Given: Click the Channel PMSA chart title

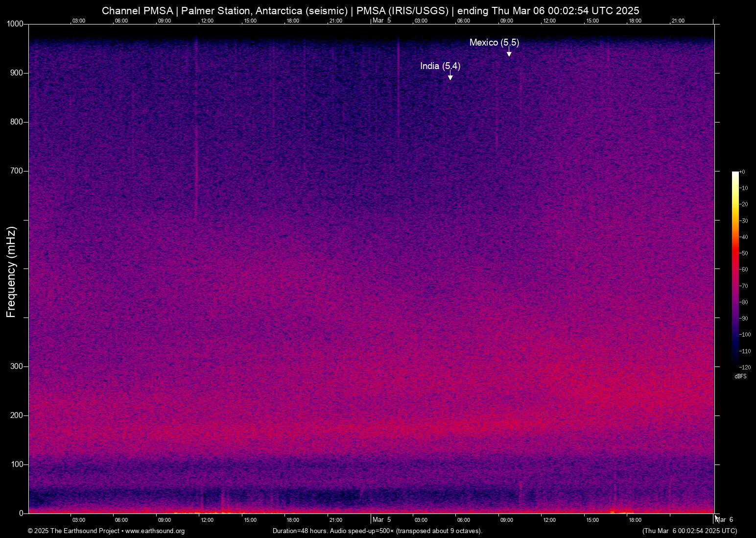Looking at the screenshot, I should (370, 11).
